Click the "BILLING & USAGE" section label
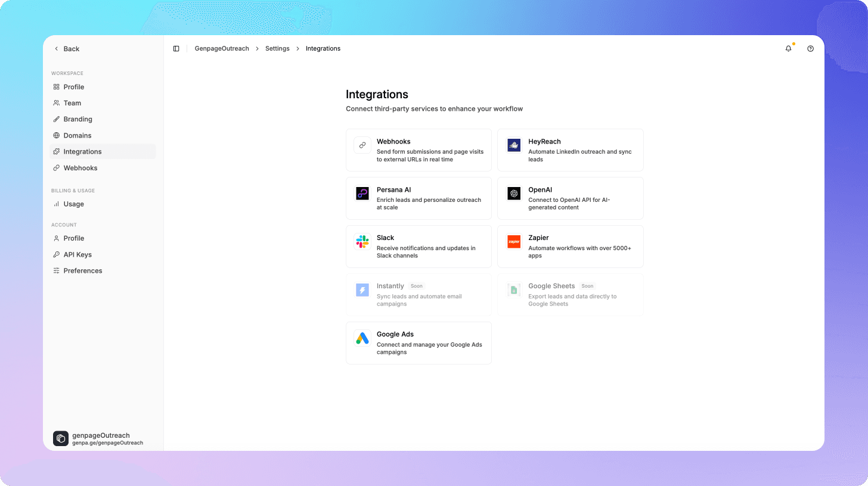 [x=73, y=191]
